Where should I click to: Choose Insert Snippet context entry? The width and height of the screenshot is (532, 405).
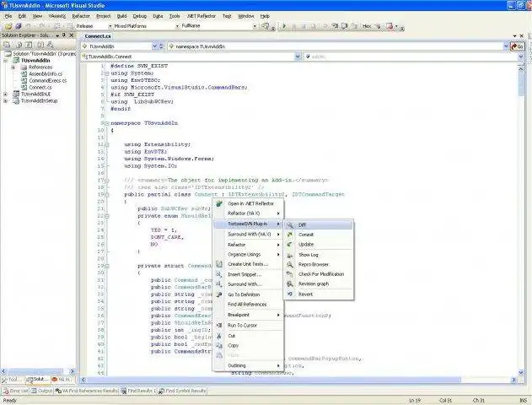click(x=248, y=274)
